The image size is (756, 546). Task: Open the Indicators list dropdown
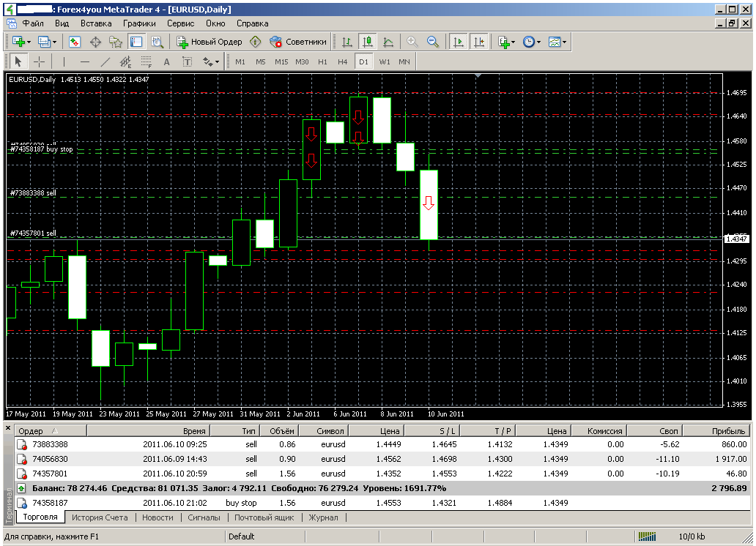(506, 42)
